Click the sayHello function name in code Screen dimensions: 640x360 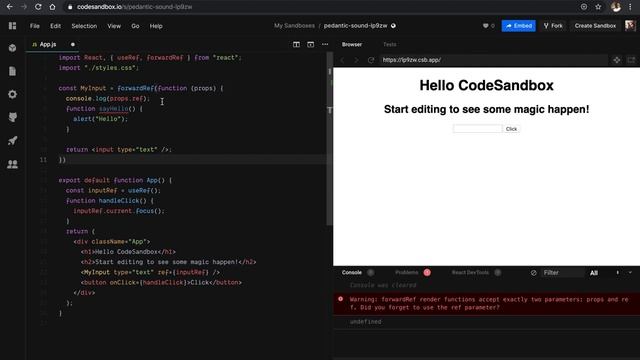[x=113, y=109]
